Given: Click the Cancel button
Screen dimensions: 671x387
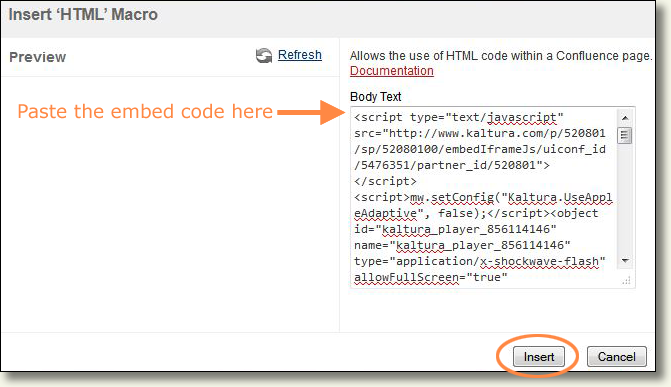Looking at the screenshot, I should pos(616,357).
